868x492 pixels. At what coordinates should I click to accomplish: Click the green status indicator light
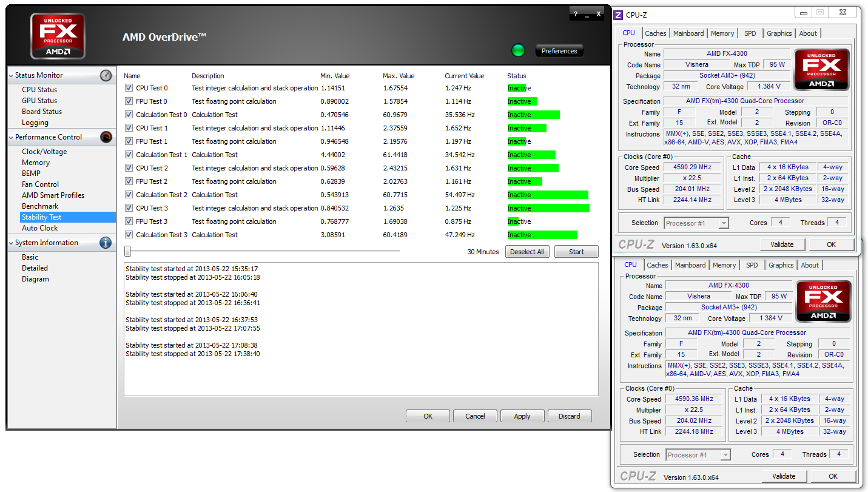click(x=518, y=50)
